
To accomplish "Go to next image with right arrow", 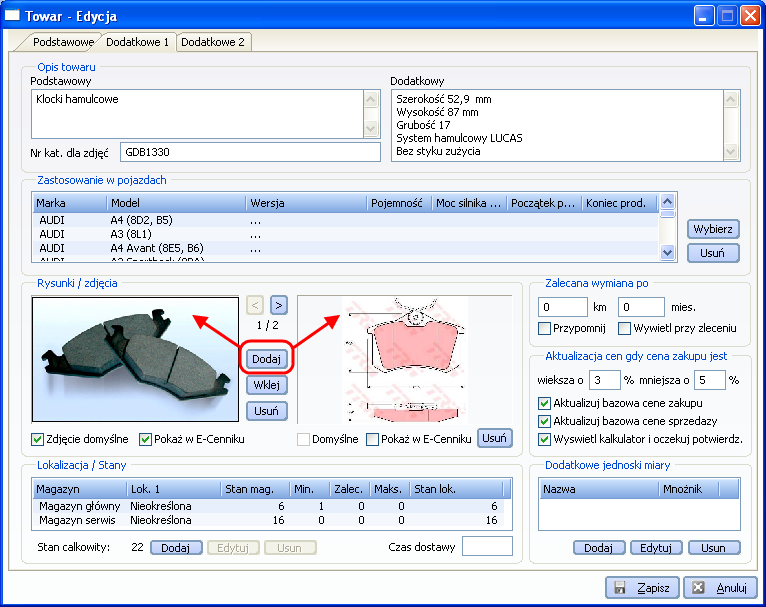I will 278,306.
